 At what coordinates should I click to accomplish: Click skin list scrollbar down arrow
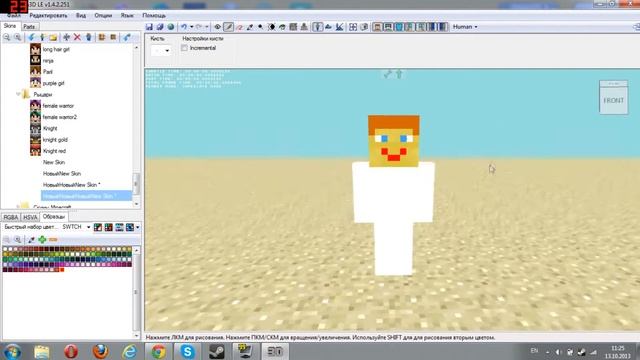(136, 203)
